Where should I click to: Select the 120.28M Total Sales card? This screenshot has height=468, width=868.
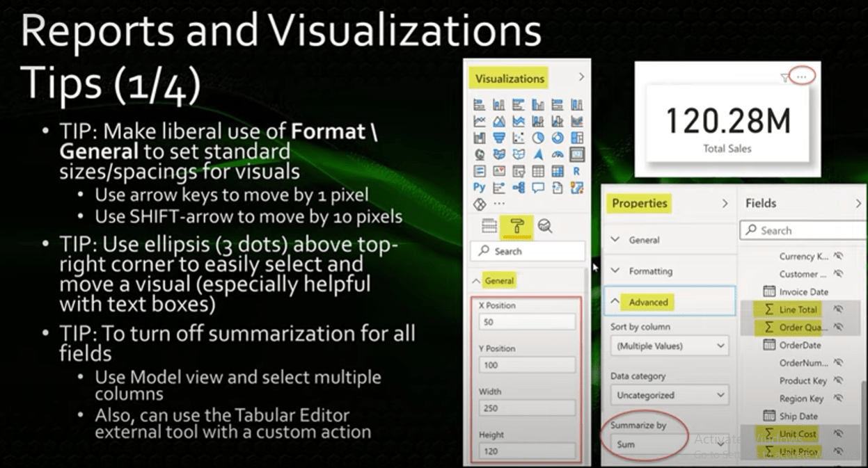pos(728,124)
